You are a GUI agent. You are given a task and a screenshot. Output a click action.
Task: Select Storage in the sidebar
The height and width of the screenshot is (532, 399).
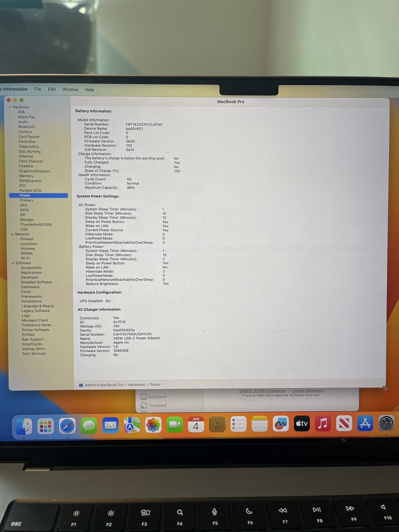tap(27, 220)
